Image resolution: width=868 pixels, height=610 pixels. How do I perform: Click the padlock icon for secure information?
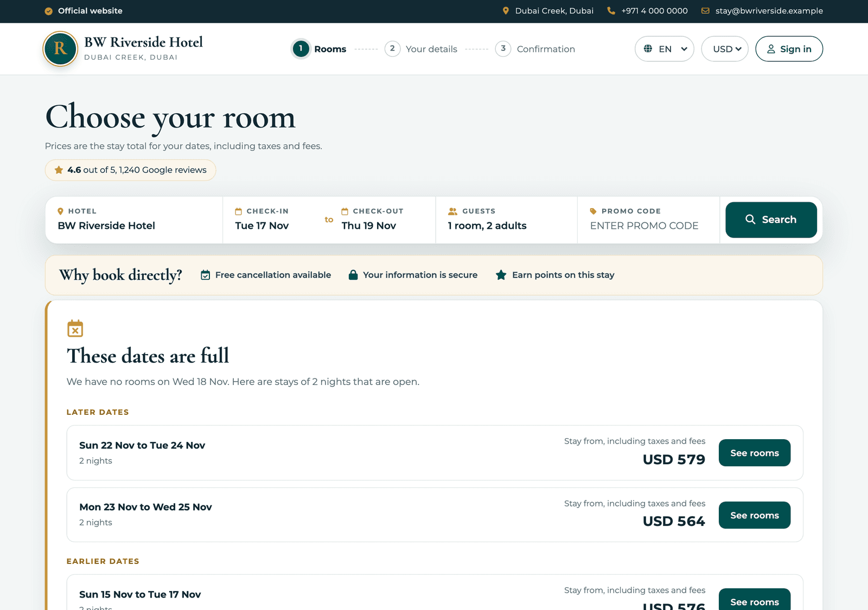[x=353, y=275]
